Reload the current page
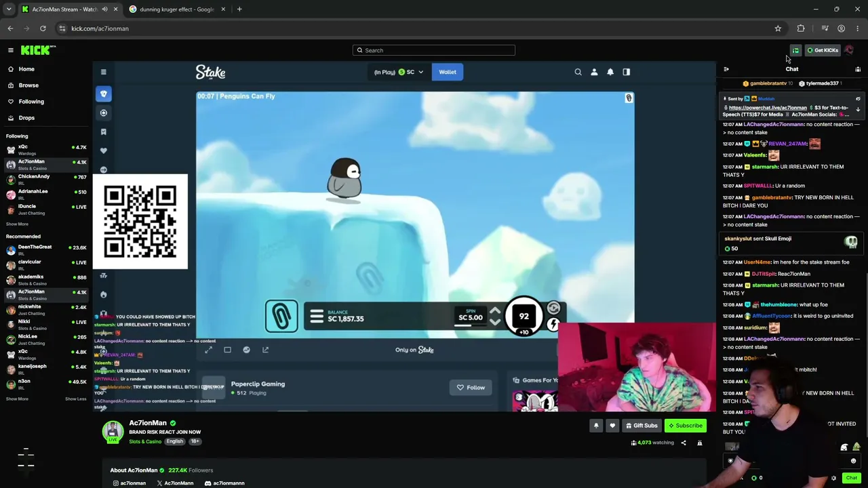868x488 pixels. click(x=43, y=28)
